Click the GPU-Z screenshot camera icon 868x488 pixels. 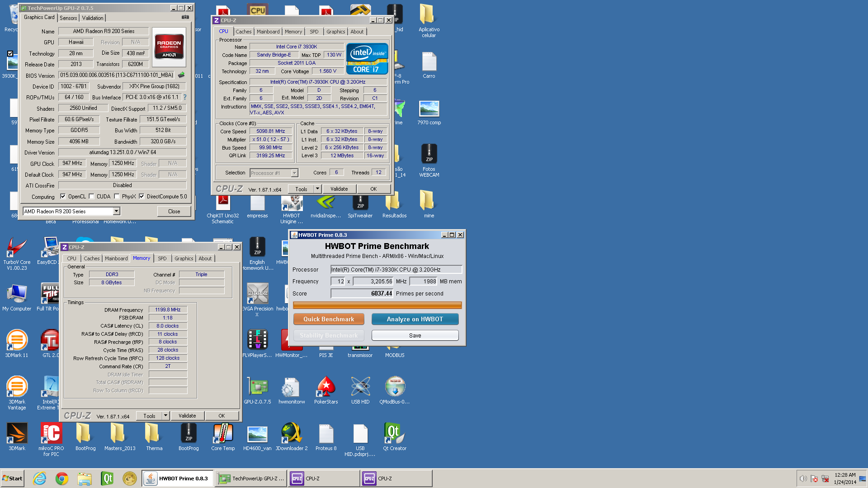[x=185, y=17]
